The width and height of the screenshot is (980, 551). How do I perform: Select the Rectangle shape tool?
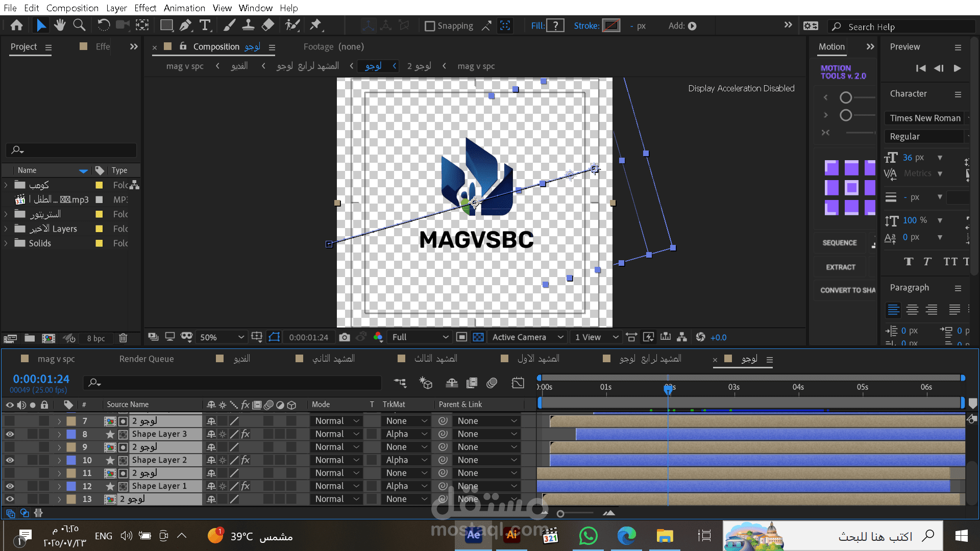coord(166,25)
